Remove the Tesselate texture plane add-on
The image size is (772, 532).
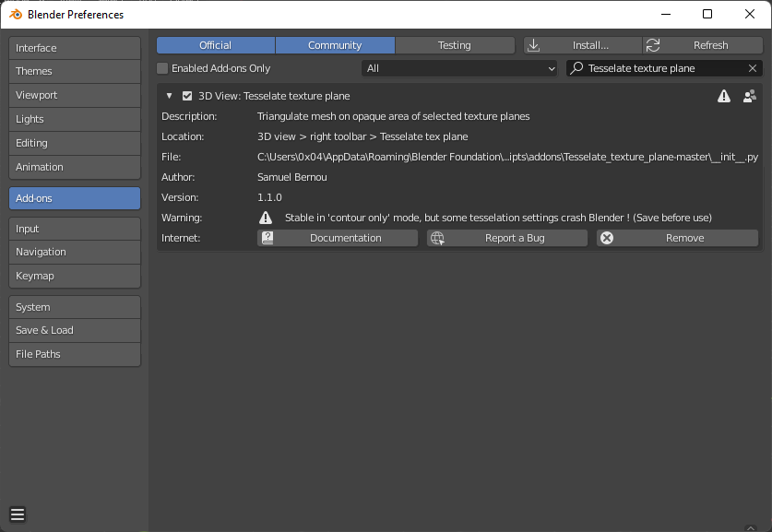pyautogui.click(x=677, y=238)
